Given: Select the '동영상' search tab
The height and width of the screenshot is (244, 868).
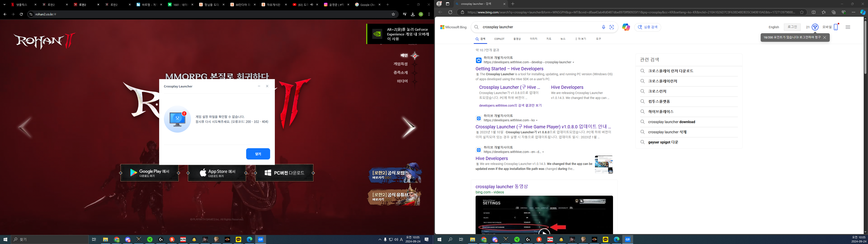Looking at the screenshot, I should coord(517,39).
